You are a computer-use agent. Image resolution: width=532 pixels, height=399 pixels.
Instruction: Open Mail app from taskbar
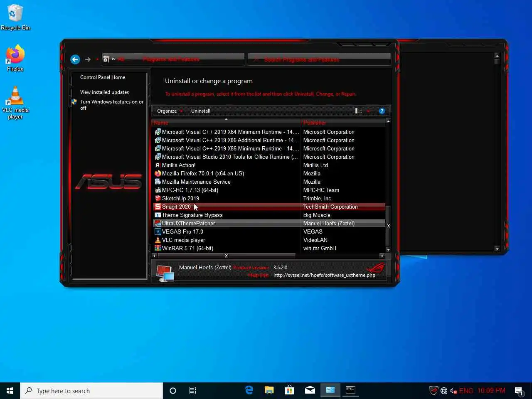pyautogui.click(x=310, y=390)
